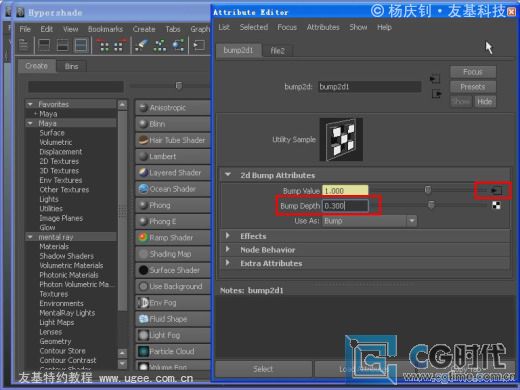Image resolution: width=520 pixels, height=390 pixels.
Task: Create a Surface Shader
Action: click(173, 270)
